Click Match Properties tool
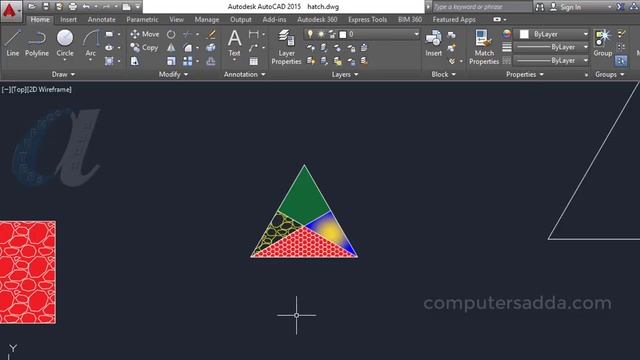 click(484, 47)
